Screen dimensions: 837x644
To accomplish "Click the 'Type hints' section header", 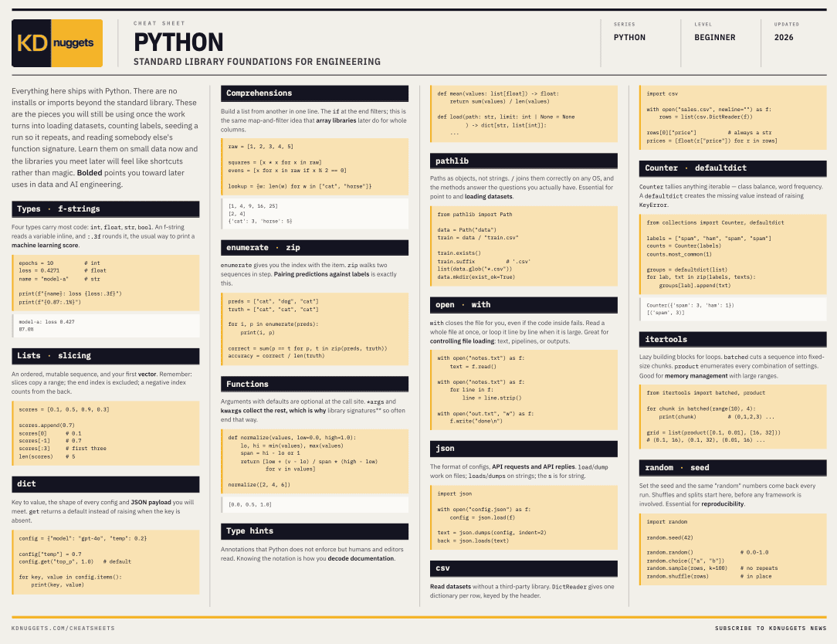I will [x=314, y=530].
